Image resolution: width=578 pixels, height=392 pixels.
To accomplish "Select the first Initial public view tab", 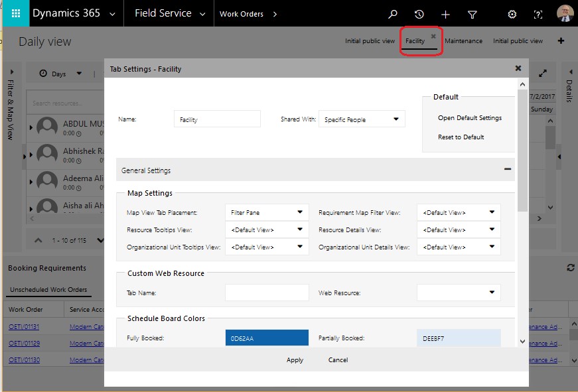I will [370, 41].
